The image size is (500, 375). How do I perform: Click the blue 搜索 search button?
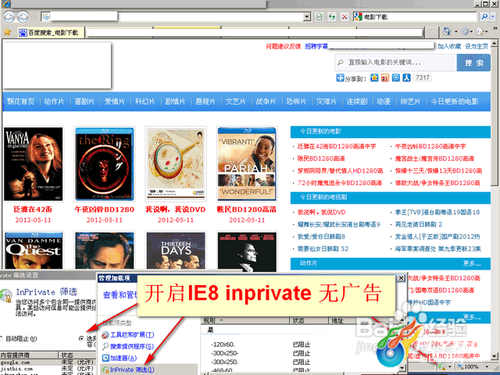474,63
